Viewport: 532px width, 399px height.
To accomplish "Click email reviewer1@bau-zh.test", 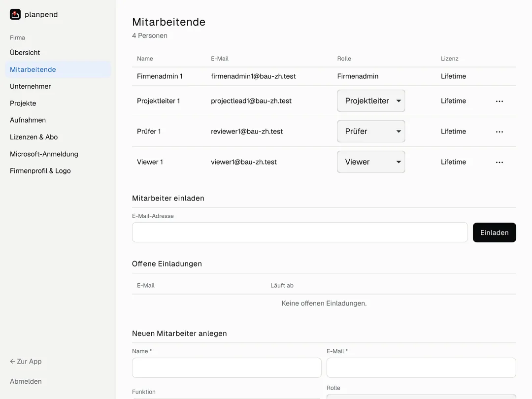I will pyautogui.click(x=247, y=132).
